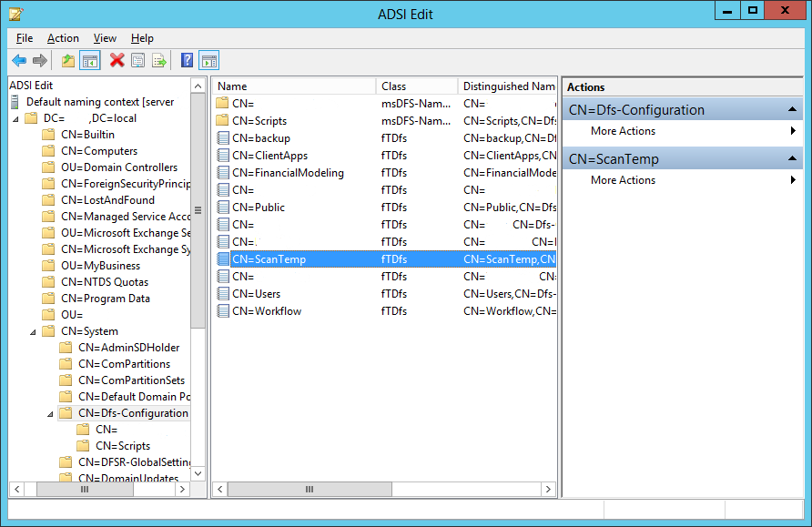Click the object icon next to CN=ClientApps
Viewport: 812px width, 527px height.
223,156
